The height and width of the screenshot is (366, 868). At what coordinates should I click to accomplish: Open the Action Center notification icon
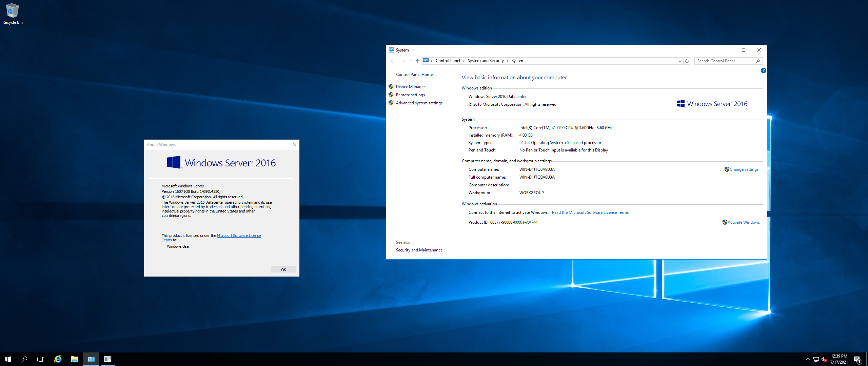857,359
